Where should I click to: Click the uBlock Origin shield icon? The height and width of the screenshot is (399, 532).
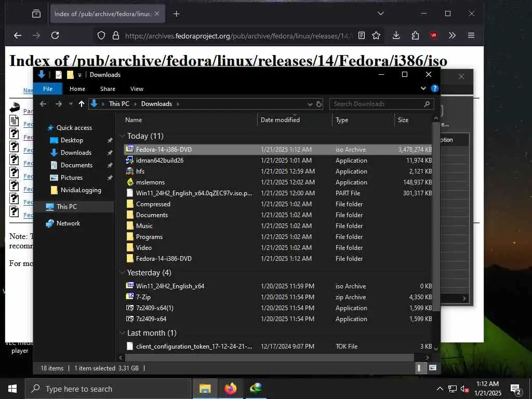pyautogui.click(x=434, y=35)
